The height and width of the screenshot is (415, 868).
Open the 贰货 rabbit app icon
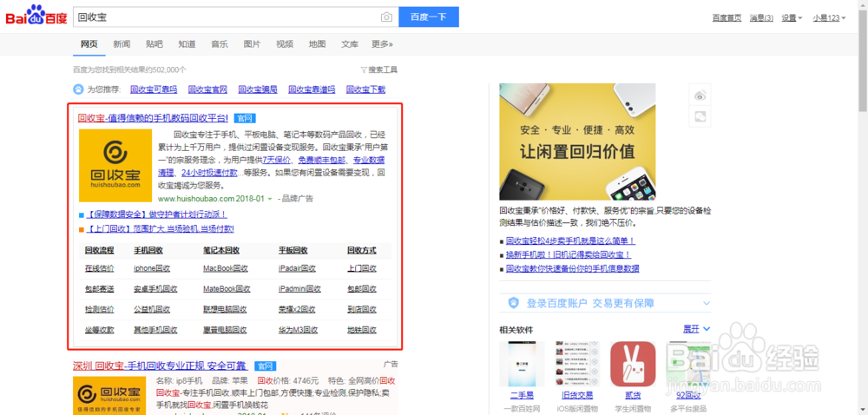click(633, 364)
